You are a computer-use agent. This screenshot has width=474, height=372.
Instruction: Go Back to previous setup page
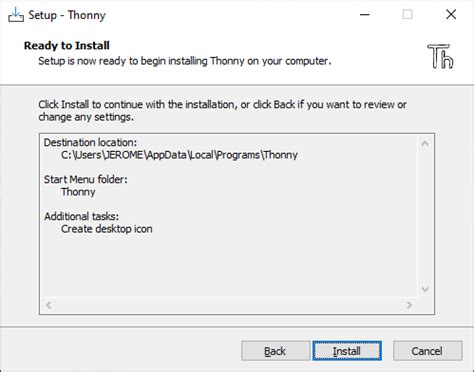[275, 351]
